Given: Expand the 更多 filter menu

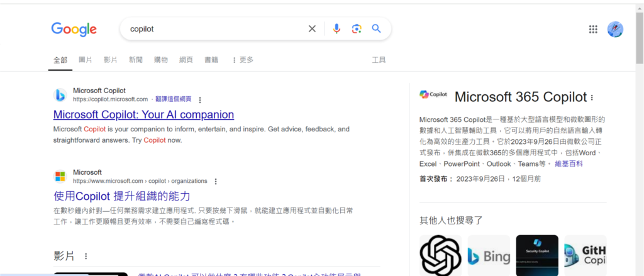Looking at the screenshot, I should click(243, 60).
